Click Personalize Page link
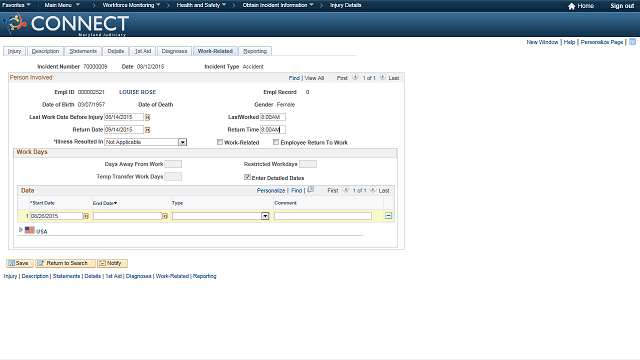This screenshot has width=640, height=360. (602, 42)
